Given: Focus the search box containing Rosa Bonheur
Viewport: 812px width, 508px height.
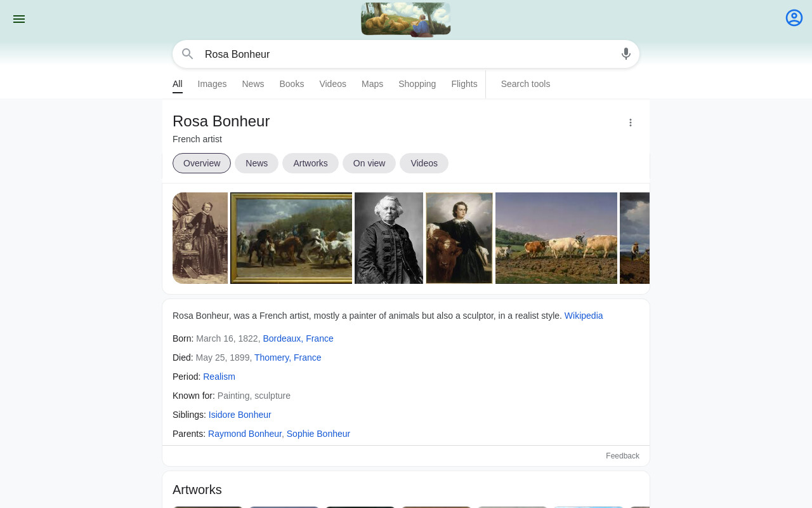Looking at the screenshot, I should pos(406,54).
